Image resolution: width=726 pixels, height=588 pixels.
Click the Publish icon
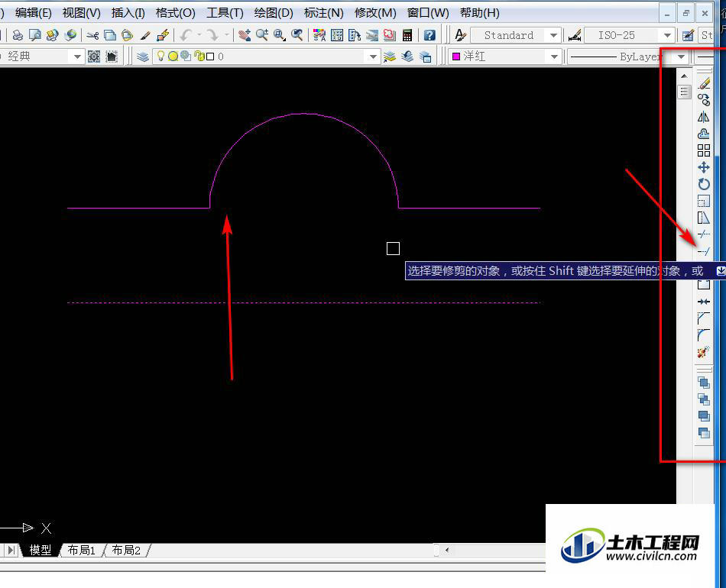[x=52, y=35]
